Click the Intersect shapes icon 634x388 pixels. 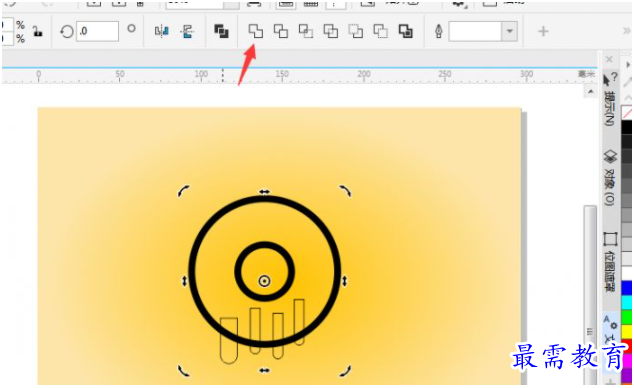306,31
